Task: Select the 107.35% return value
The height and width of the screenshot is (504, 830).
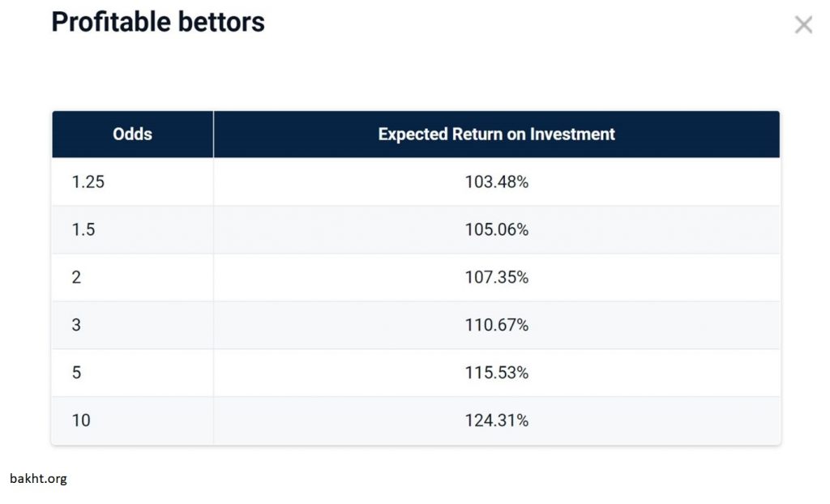Action: [496, 278]
